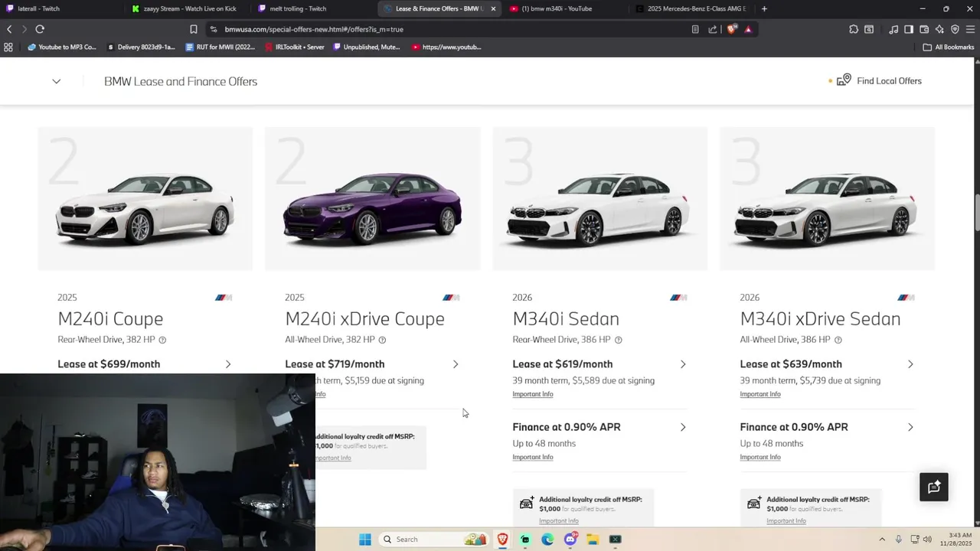Click the Windows taskbar Search box
Image resolution: width=980 pixels, height=551 pixels.
click(x=433, y=540)
